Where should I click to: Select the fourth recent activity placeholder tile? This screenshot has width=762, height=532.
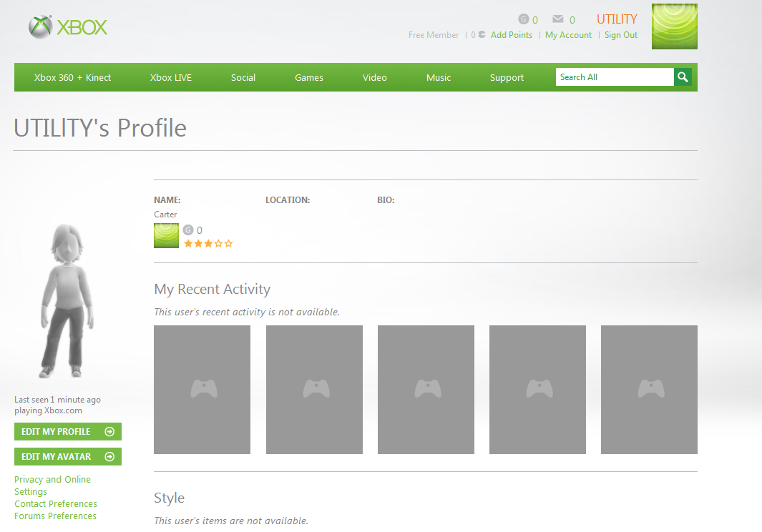tap(537, 390)
